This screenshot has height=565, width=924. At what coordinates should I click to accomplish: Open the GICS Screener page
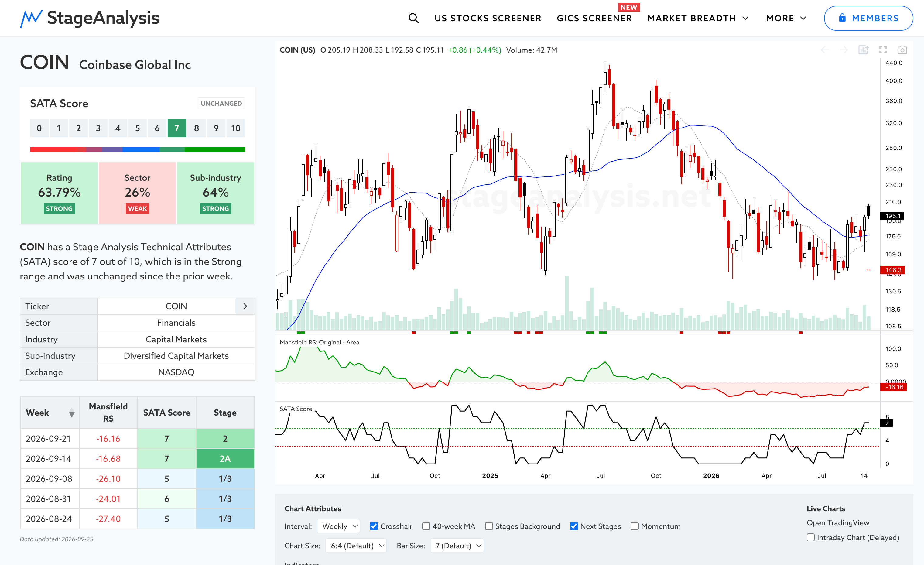[594, 18]
